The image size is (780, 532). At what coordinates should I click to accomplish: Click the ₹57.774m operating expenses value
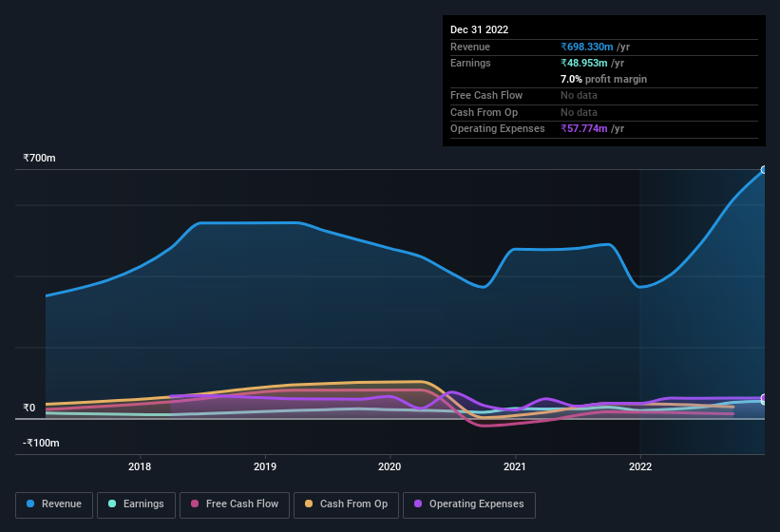coord(584,128)
